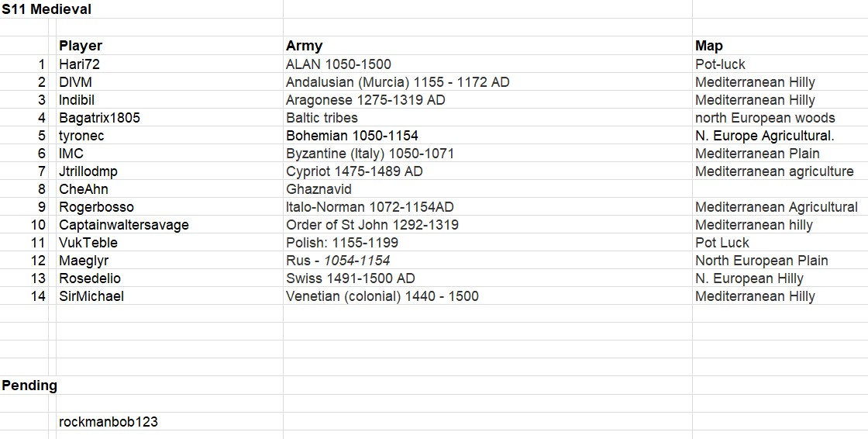
Task: Select the Pot Luck map cell for VukTeble
Action: tap(780, 242)
